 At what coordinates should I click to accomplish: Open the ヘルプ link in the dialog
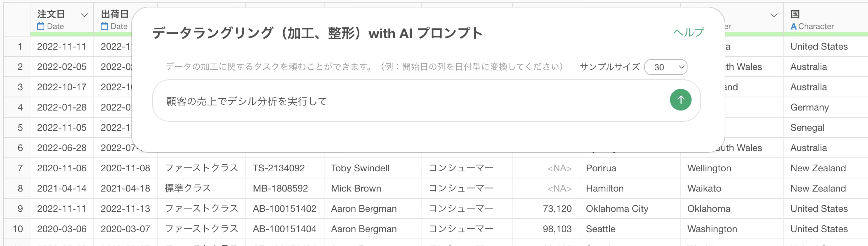coord(688,32)
